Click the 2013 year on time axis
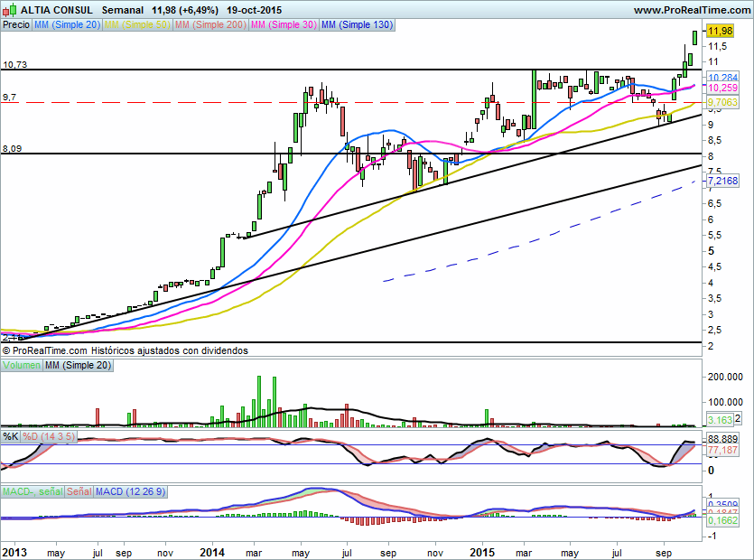 [14, 552]
